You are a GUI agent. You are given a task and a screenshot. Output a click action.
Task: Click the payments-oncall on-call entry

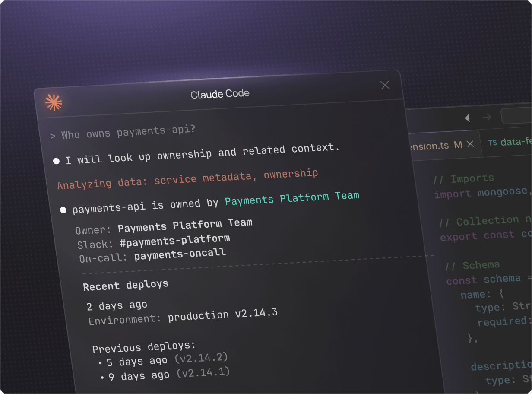pos(180,254)
